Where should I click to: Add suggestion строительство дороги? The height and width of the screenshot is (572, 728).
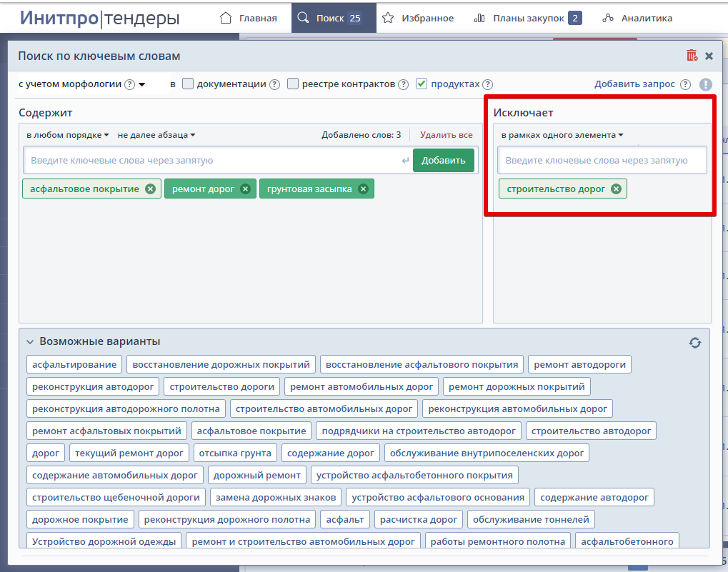(222, 387)
